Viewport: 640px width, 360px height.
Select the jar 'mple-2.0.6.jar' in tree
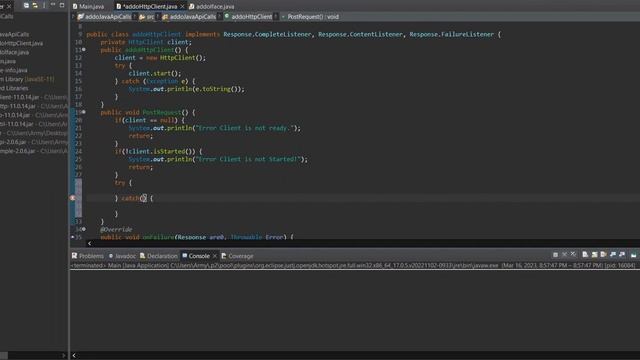pyautogui.click(x=34, y=151)
